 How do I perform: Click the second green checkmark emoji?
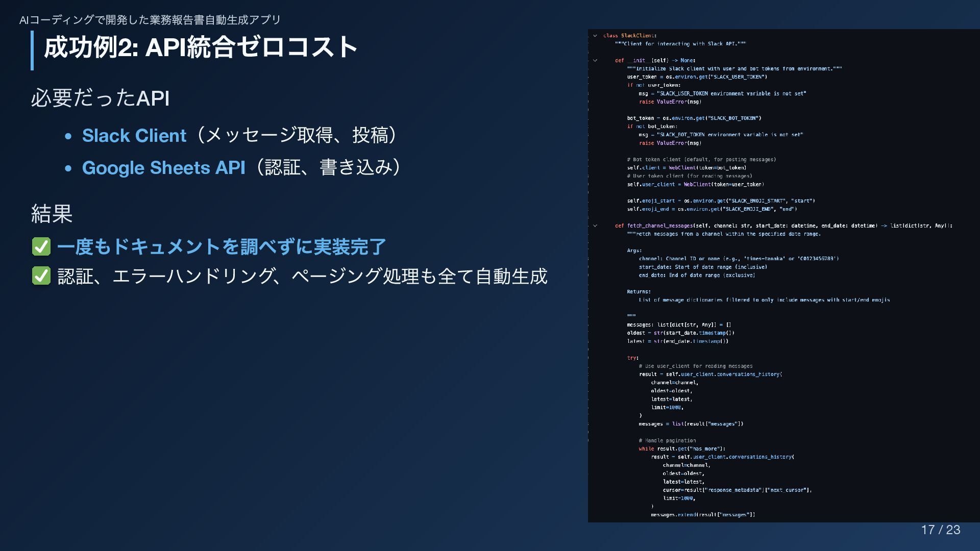tap(41, 276)
